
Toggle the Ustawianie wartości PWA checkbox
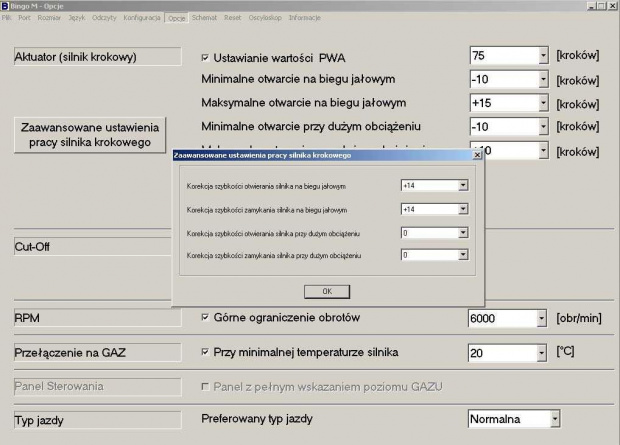[206, 57]
